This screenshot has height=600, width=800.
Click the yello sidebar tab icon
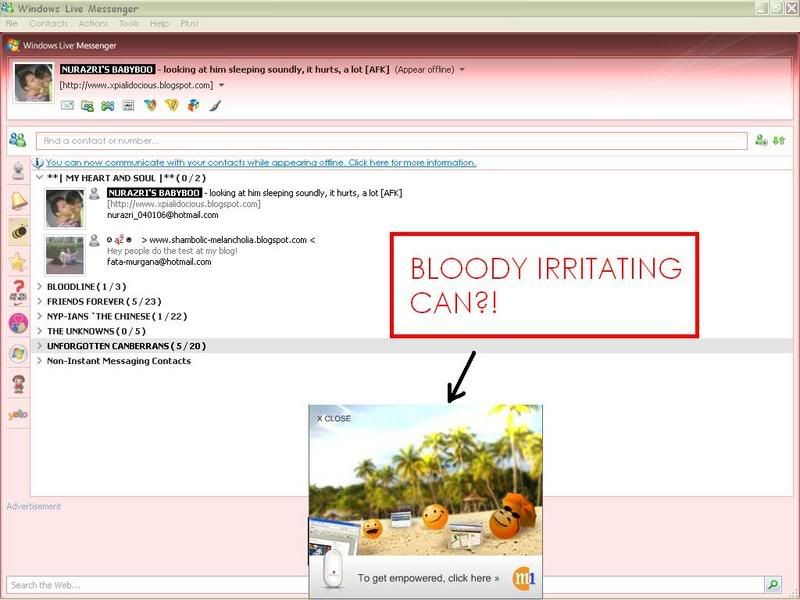click(x=18, y=414)
